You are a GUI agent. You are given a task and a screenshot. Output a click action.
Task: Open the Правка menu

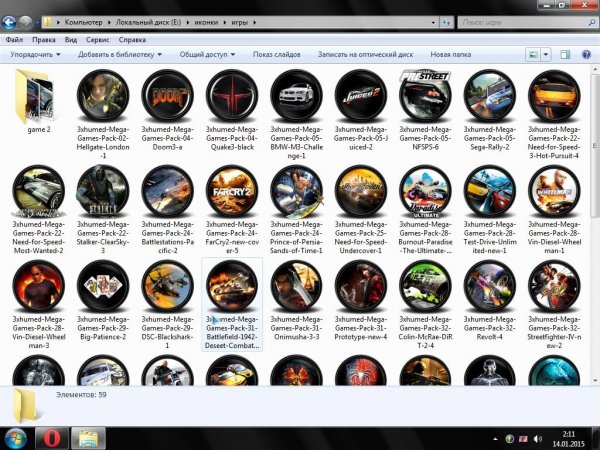44,40
